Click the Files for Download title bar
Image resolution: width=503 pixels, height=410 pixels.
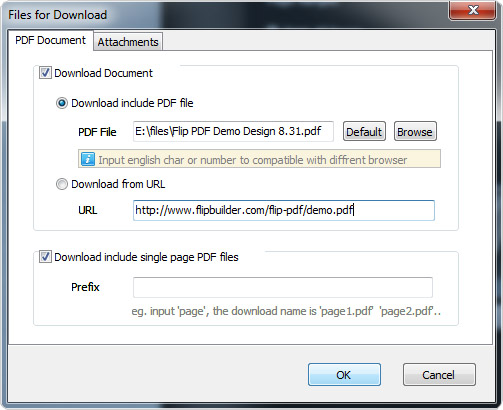(227, 14)
